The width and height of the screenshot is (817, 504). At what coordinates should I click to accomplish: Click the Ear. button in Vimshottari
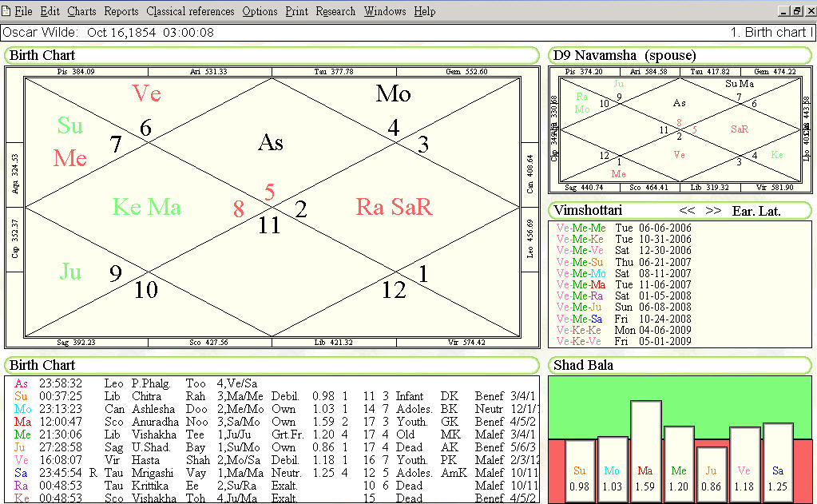coord(744,211)
